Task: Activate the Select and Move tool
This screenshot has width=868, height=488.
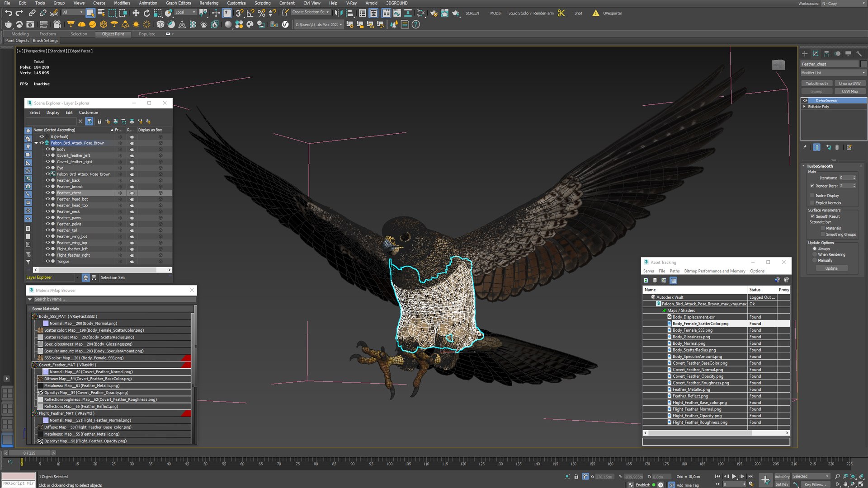Action: click(x=136, y=13)
